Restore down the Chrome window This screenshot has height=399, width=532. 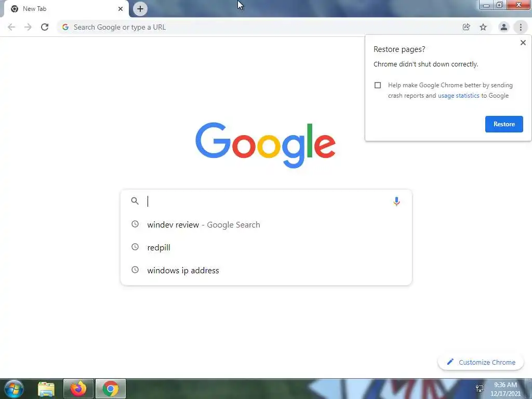click(x=500, y=5)
